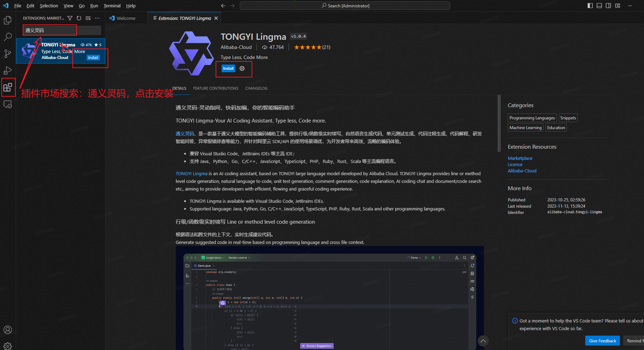Select the FEATURE CONTRIBUTIONS tab
644x350 pixels.
coord(216,88)
